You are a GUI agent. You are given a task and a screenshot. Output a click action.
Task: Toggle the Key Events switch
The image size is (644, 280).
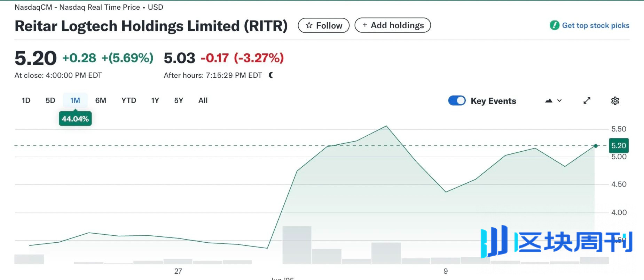(457, 100)
